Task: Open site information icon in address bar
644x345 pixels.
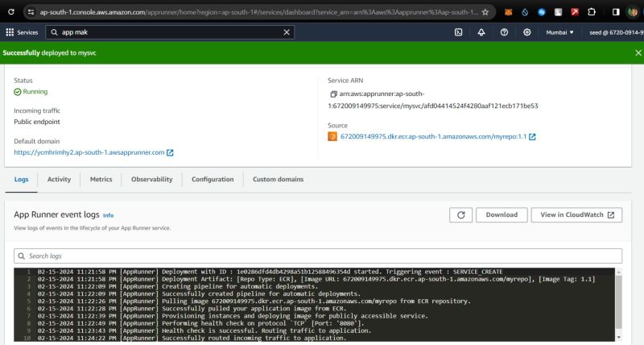Action: pyautogui.click(x=31, y=12)
